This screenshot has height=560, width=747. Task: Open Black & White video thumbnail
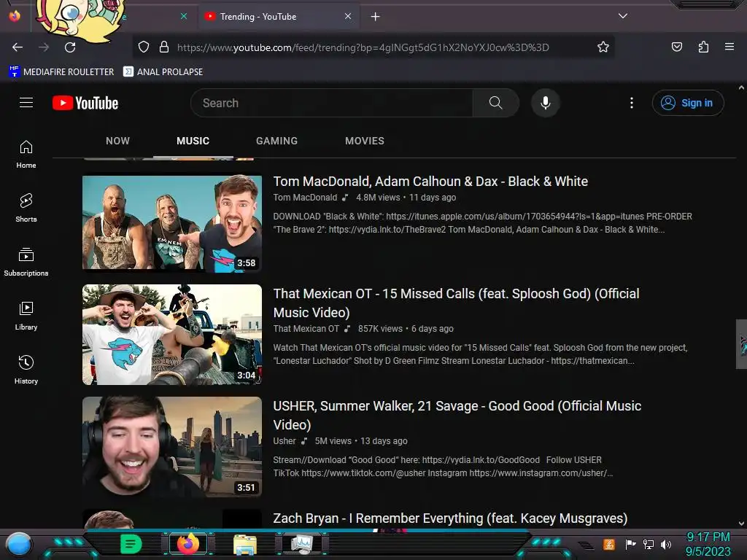pyautogui.click(x=172, y=222)
